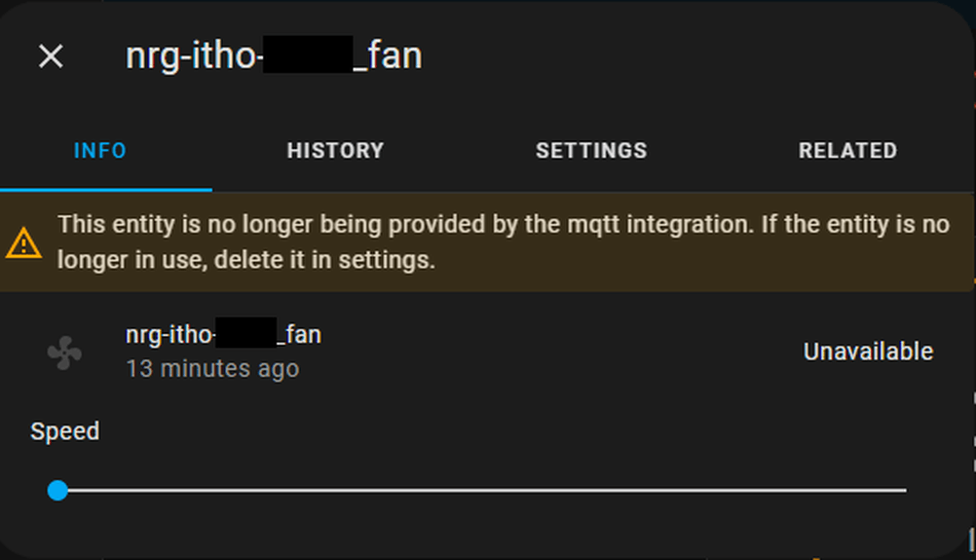976x560 pixels.
Task: Open the SETTINGS tab
Action: [591, 151]
